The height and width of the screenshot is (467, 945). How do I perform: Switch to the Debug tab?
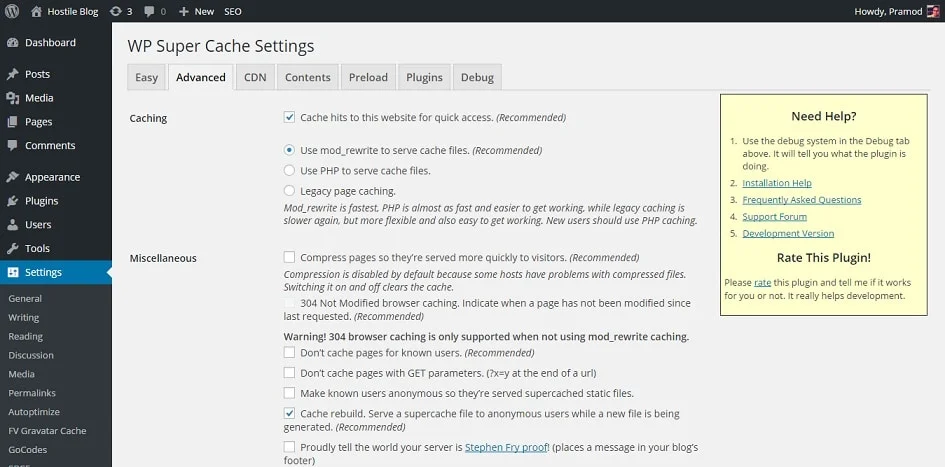477,77
